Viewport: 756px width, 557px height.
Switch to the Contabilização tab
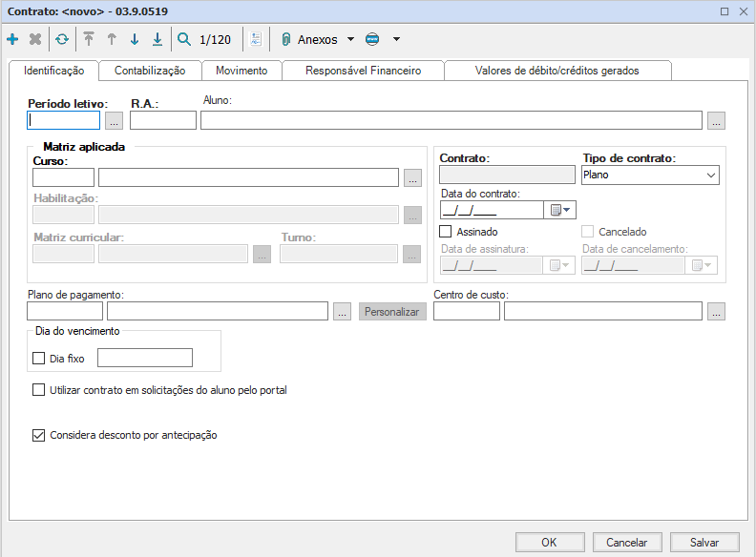tap(150, 71)
